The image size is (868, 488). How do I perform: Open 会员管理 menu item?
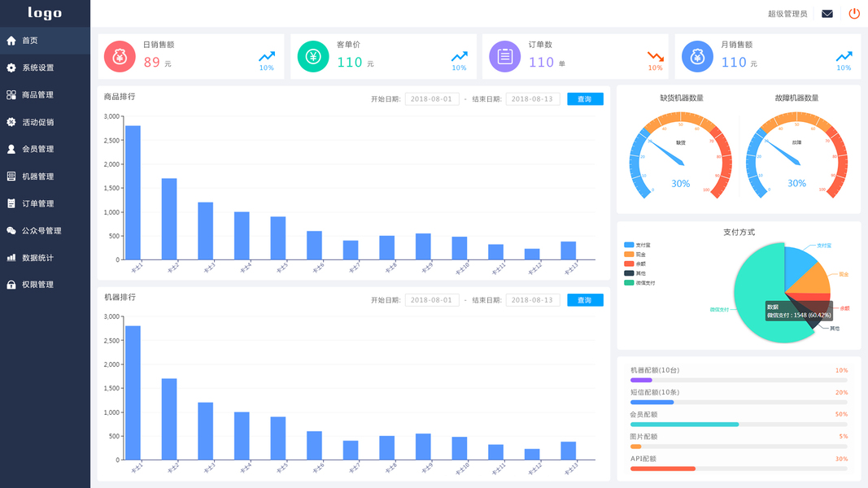45,149
